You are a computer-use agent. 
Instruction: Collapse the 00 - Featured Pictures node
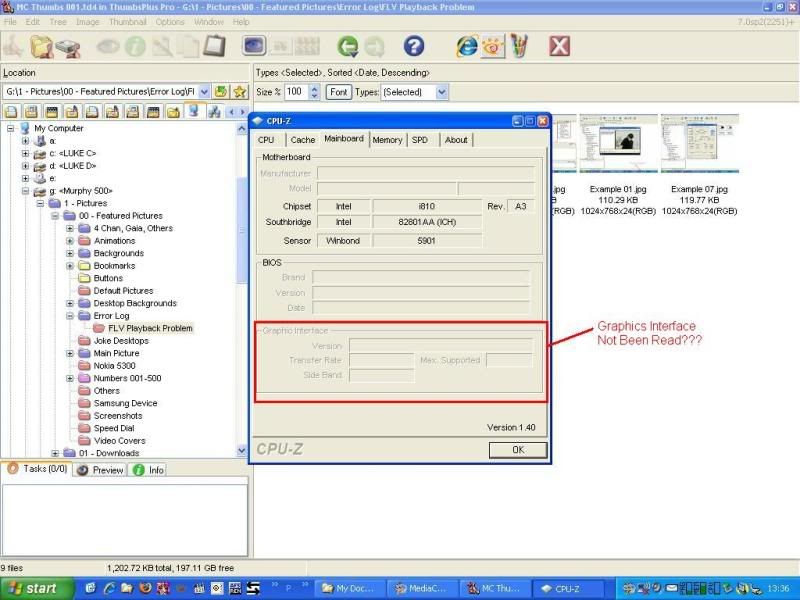pyautogui.click(x=55, y=216)
